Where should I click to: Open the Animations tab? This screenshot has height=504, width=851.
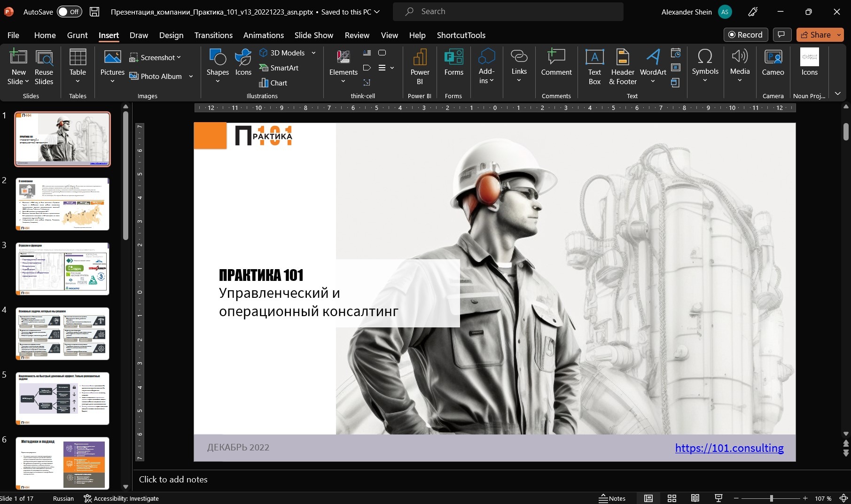pyautogui.click(x=263, y=35)
